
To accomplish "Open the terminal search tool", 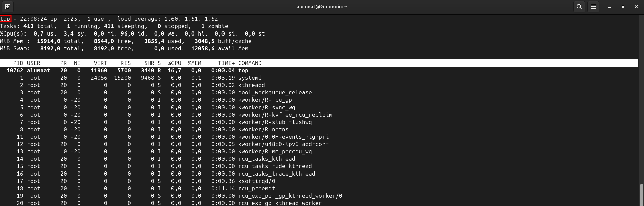I will pos(579,7).
